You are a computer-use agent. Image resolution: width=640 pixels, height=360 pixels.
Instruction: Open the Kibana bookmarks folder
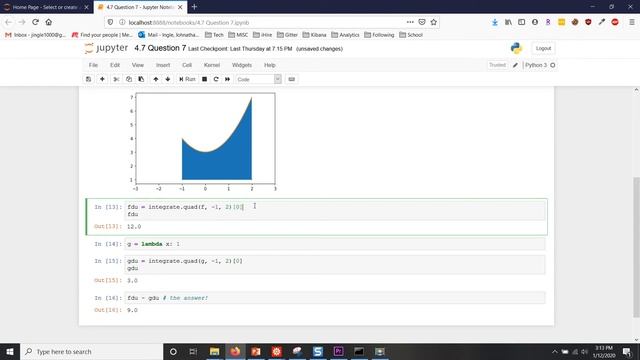[314, 35]
